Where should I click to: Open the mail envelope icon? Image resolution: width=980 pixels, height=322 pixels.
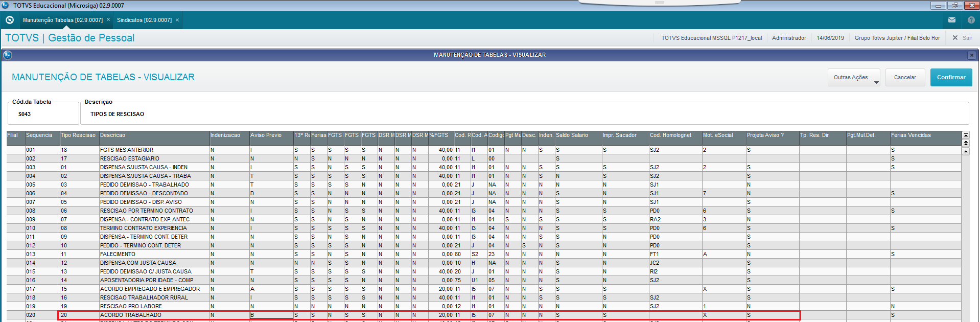[x=952, y=20]
